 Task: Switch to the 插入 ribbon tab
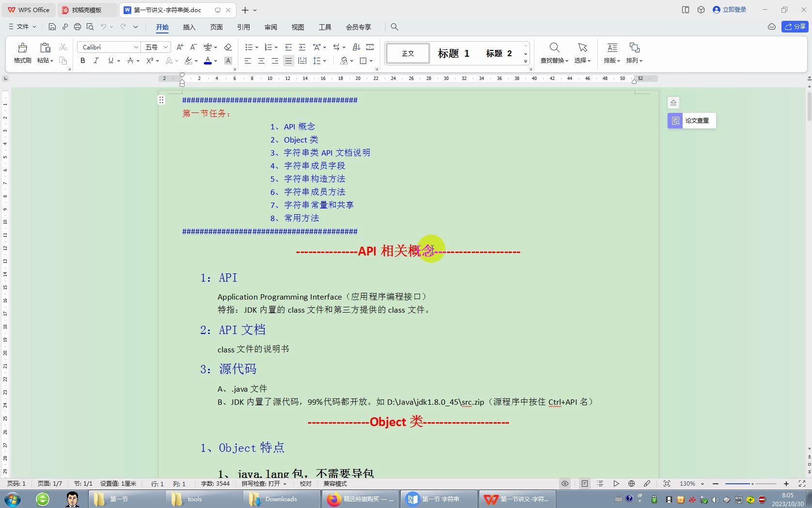(189, 27)
